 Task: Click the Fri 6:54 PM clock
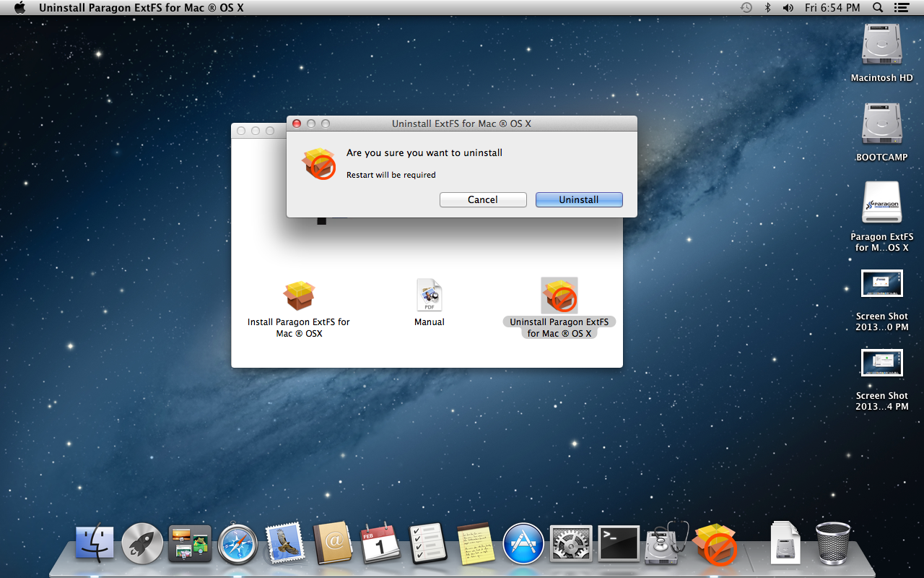point(832,8)
